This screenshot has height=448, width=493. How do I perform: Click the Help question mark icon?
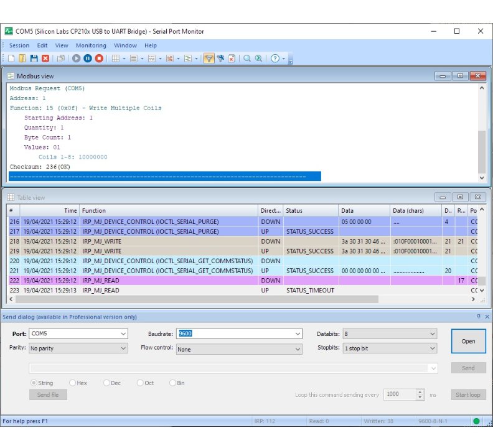point(275,58)
